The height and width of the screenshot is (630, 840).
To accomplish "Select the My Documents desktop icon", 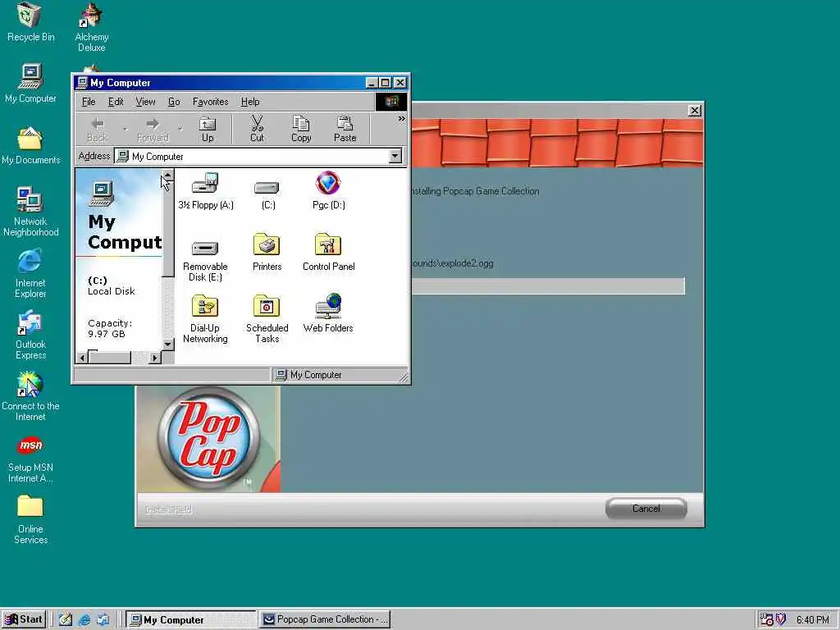I will coord(30,146).
